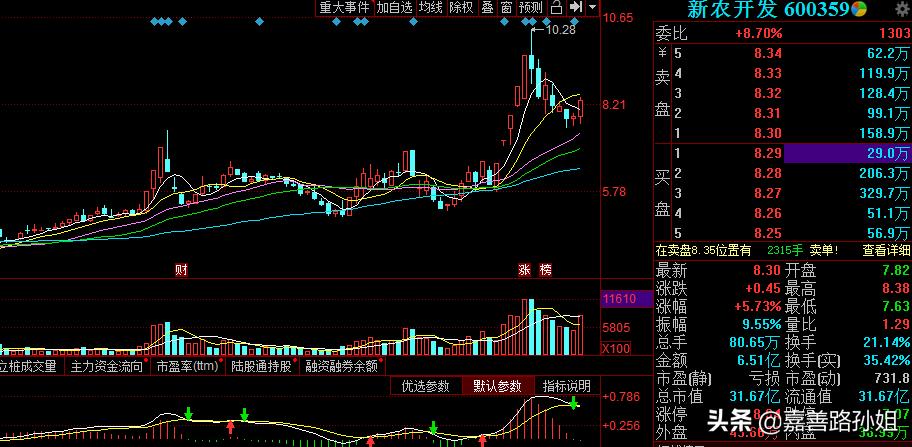
Task: Click the highlighted 29.0万 bid volume cell
Action: click(x=847, y=153)
